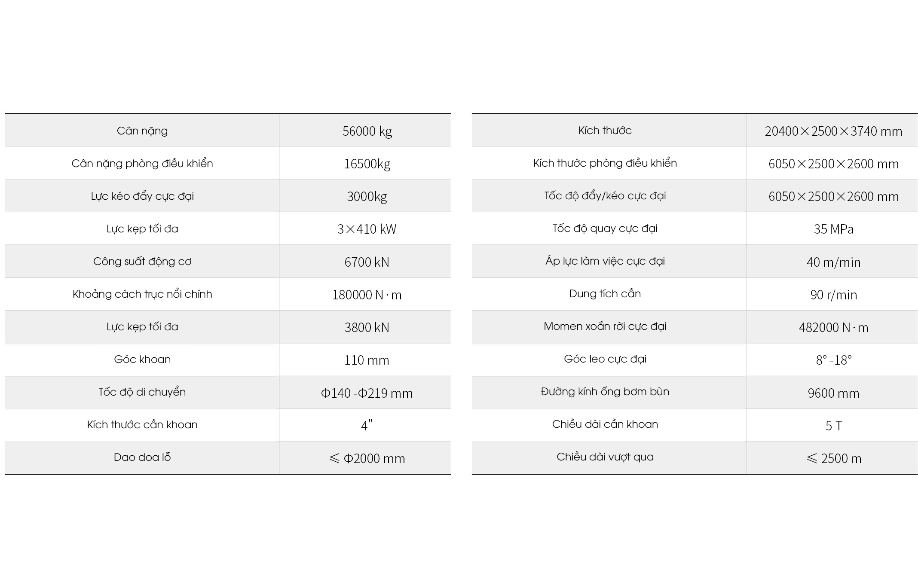Click the 'Cân nặng' label cell
The width and height of the screenshot is (918, 588).
click(142, 131)
